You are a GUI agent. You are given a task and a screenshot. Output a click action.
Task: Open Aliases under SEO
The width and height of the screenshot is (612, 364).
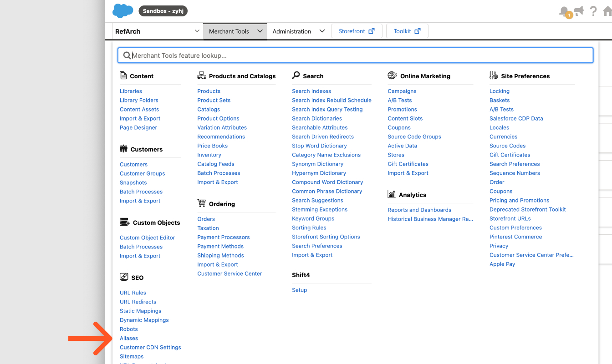coord(129,338)
